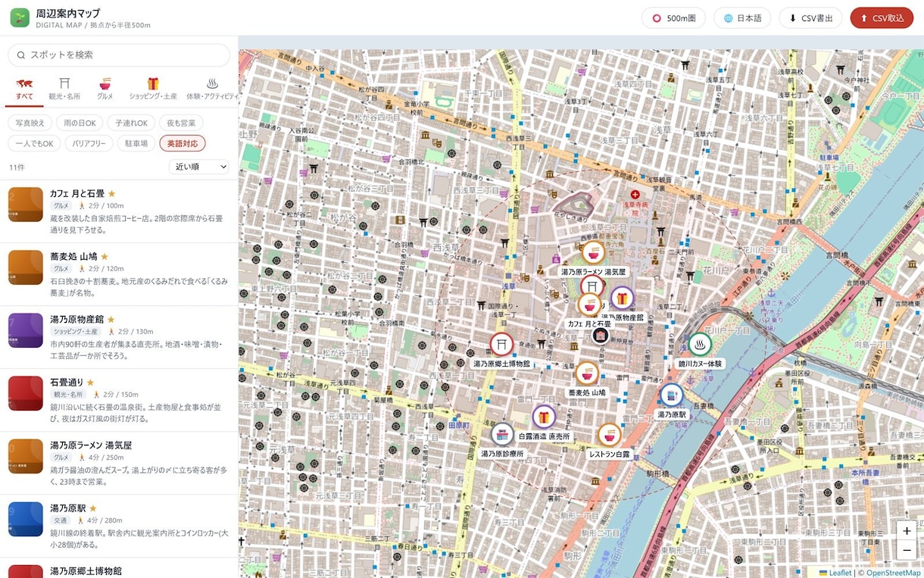Toggle the 雨の日OK filter chip
The image size is (924, 578).
coord(79,123)
